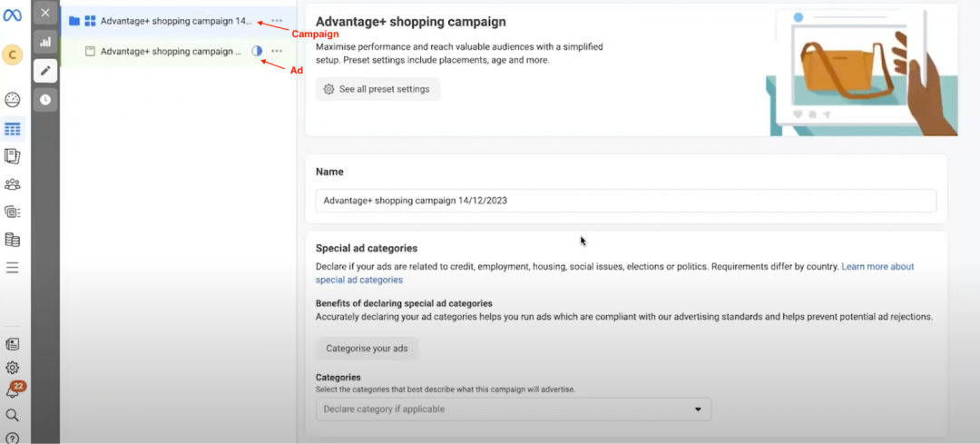The width and height of the screenshot is (980, 444).
Task: Click the Name section heading
Action: [x=329, y=172]
